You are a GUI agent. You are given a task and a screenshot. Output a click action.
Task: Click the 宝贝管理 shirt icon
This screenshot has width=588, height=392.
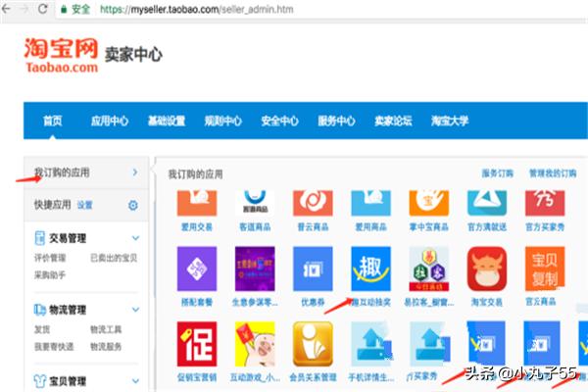40,381
